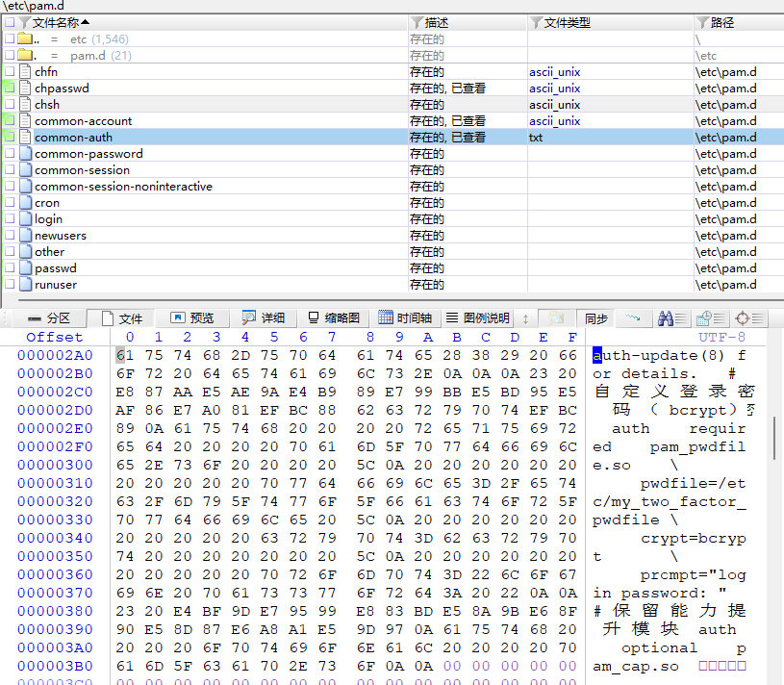
Task: Click the file icon next to other
Action: (25, 251)
